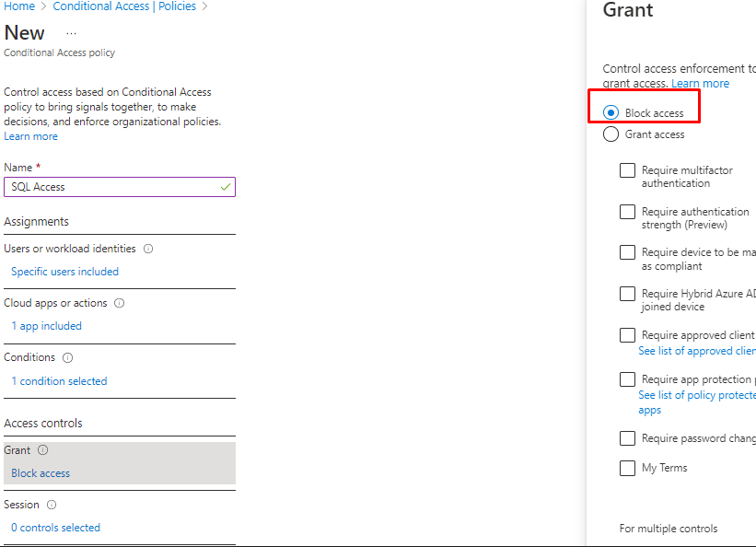Click info icon beside Users or workload identities

(148, 249)
